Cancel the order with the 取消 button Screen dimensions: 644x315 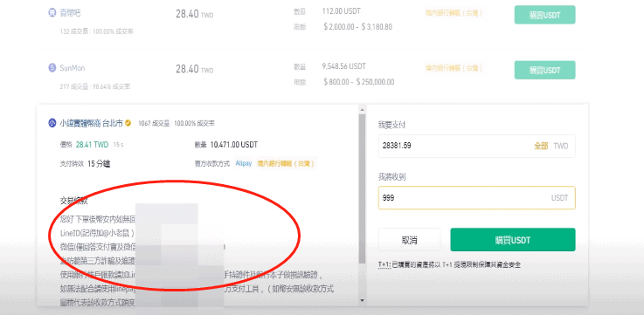tap(410, 240)
